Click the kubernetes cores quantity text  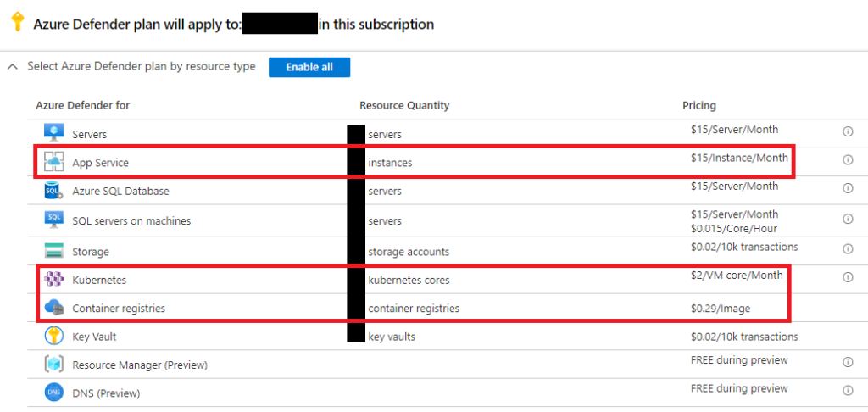[409, 281]
